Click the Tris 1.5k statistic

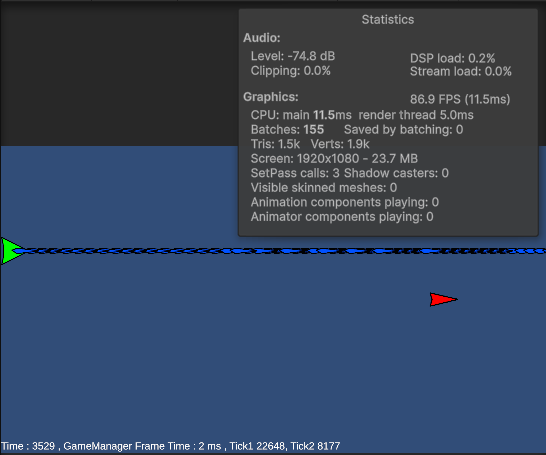pos(275,144)
